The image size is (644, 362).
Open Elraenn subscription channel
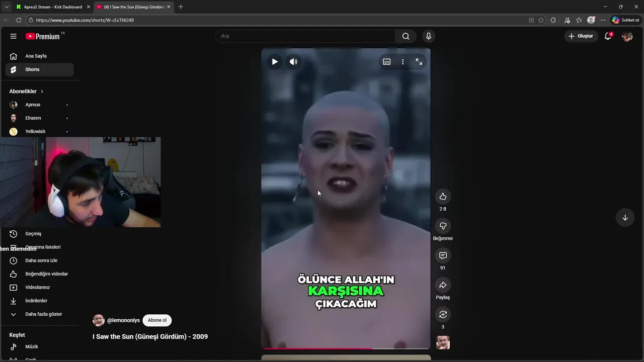click(x=39, y=118)
